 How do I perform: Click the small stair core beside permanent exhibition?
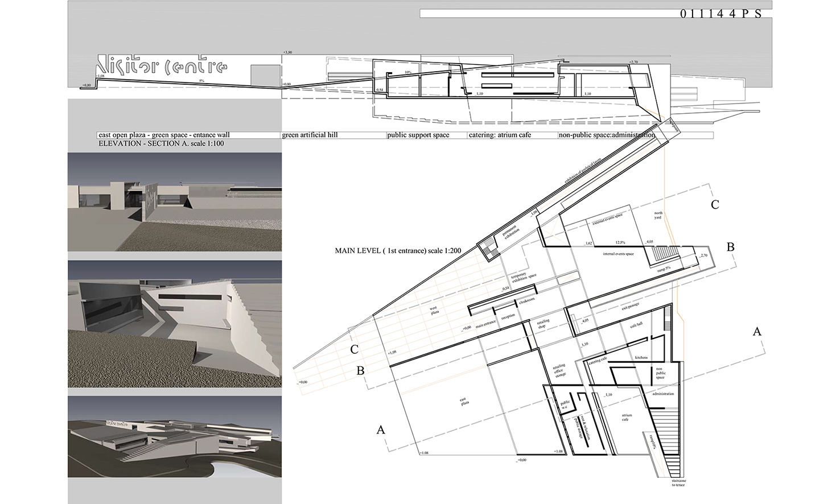(489, 248)
